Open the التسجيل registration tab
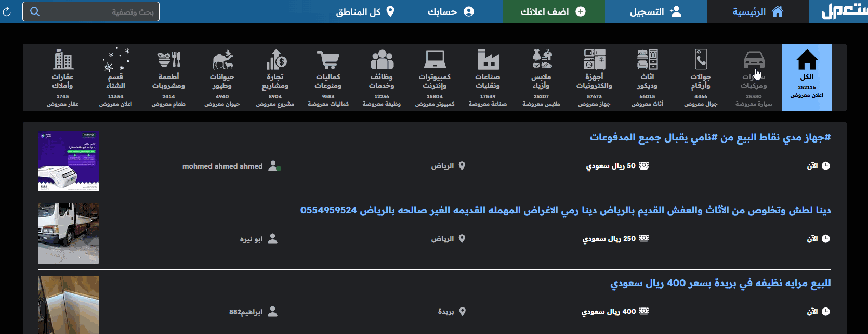Screen dimensions: 868x334 pyautogui.click(x=655, y=11)
